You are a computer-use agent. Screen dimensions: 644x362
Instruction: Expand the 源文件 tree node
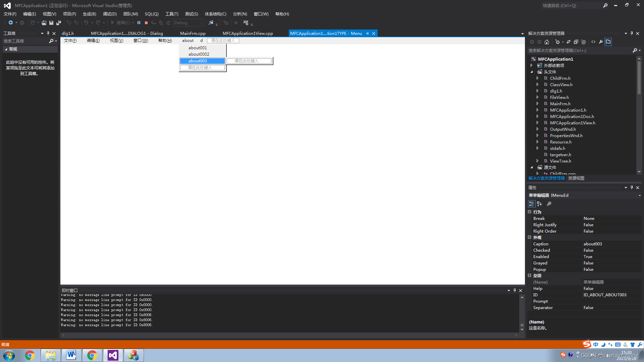[x=532, y=167]
